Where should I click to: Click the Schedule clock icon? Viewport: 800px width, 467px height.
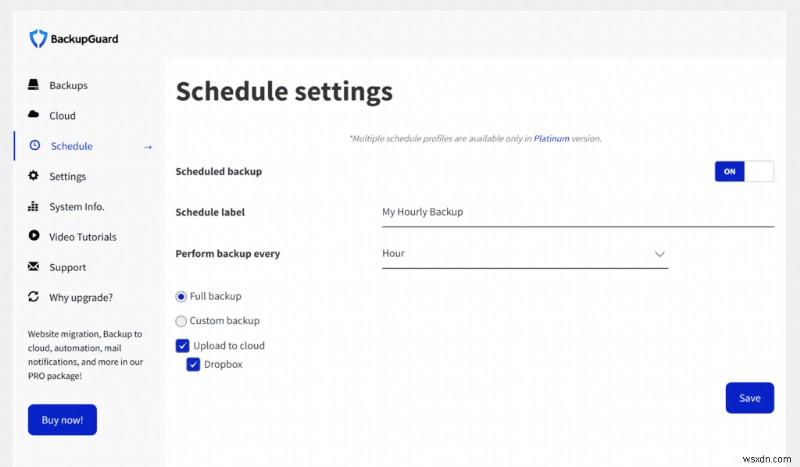click(x=35, y=146)
